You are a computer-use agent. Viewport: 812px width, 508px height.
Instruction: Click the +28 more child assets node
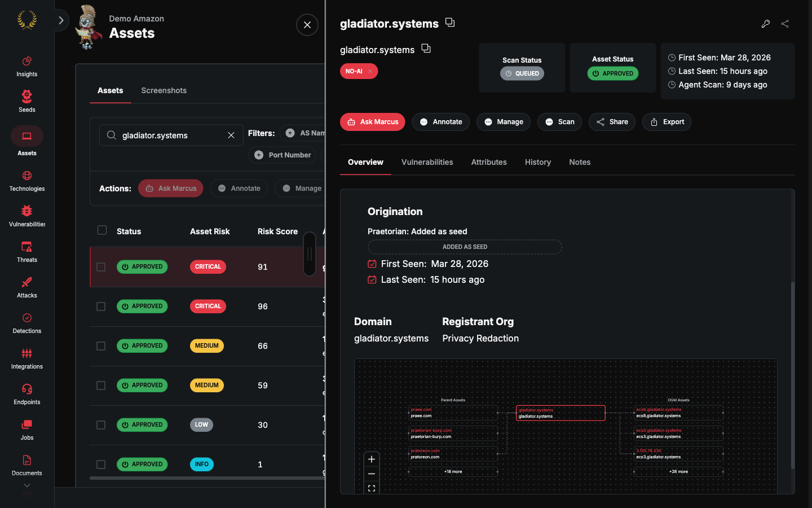click(x=678, y=472)
